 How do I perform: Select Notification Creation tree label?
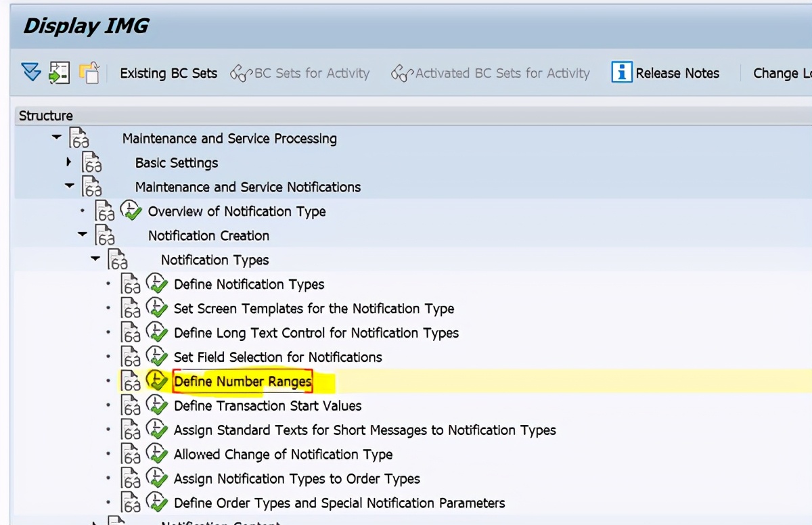click(x=208, y=236)
